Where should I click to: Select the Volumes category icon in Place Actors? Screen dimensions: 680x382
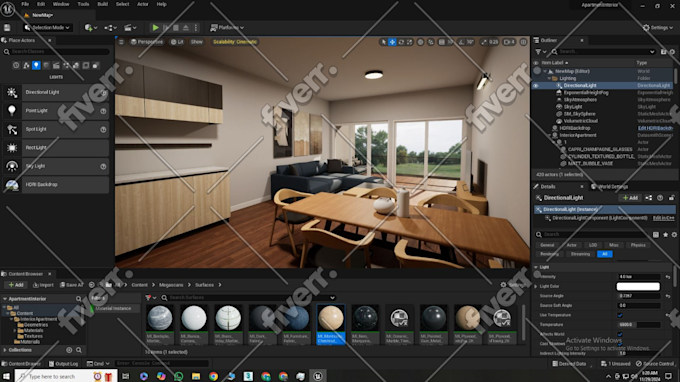tap(86, 65)
